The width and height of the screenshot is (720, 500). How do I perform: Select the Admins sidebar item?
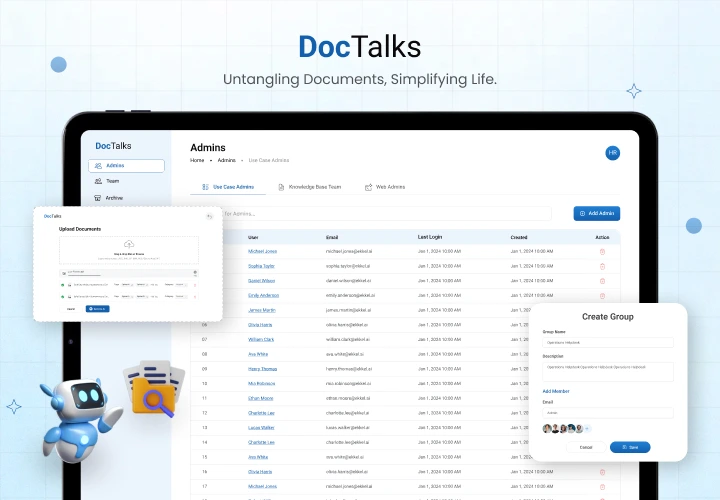click(x=126, y=166)
